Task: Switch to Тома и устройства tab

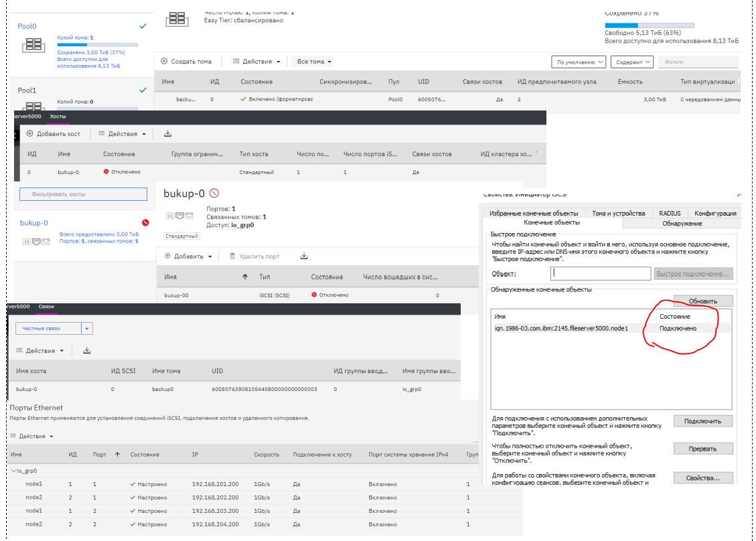Action: click(619, 213)
